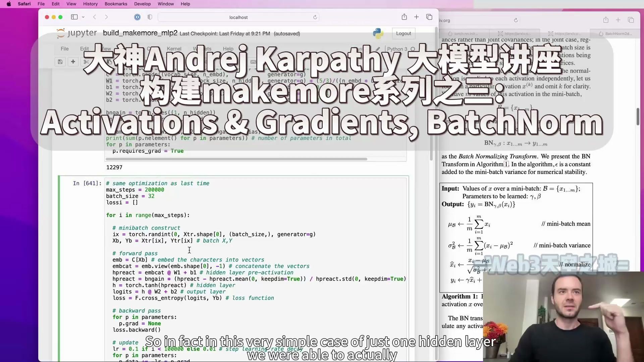Click the notebook title build_makemore_mlp2 to rename
The image size is (644, 362).
pyautogui.click(x=140, y=33)
